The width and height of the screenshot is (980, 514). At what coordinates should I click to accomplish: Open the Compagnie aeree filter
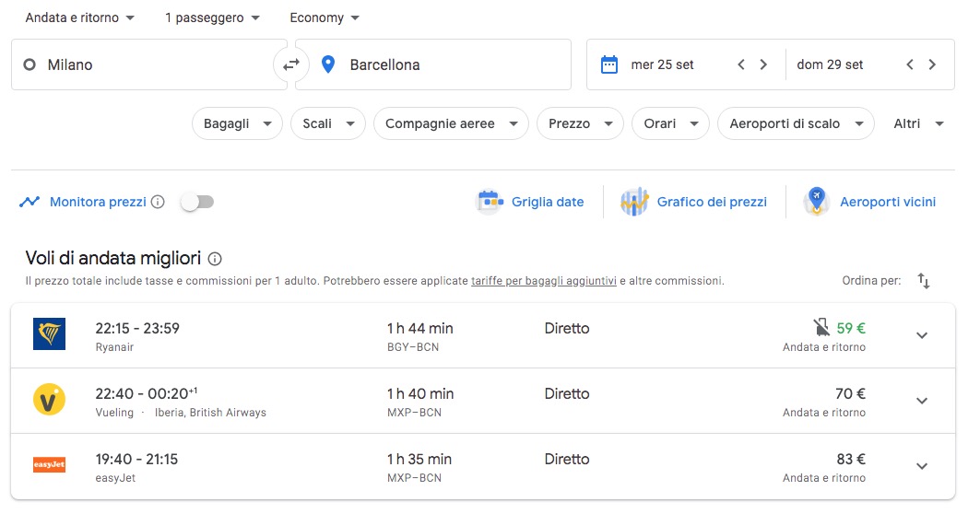click(451, 123)
